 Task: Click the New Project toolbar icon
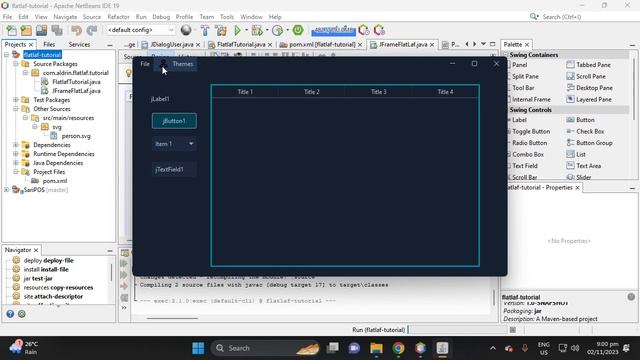coord(26,30)
